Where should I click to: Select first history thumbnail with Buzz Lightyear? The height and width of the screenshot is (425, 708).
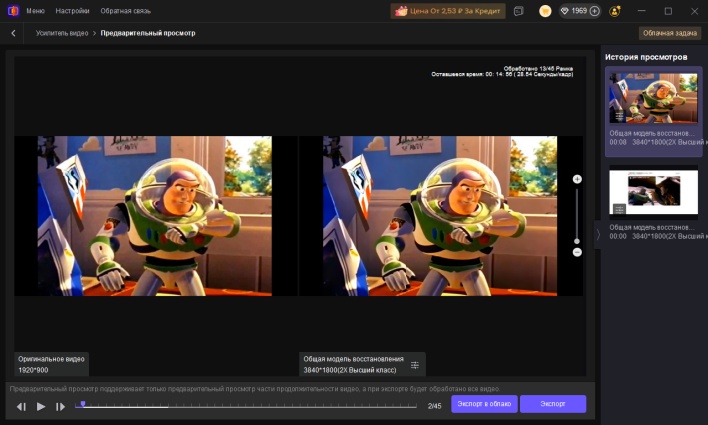click(x=653, y=98)
